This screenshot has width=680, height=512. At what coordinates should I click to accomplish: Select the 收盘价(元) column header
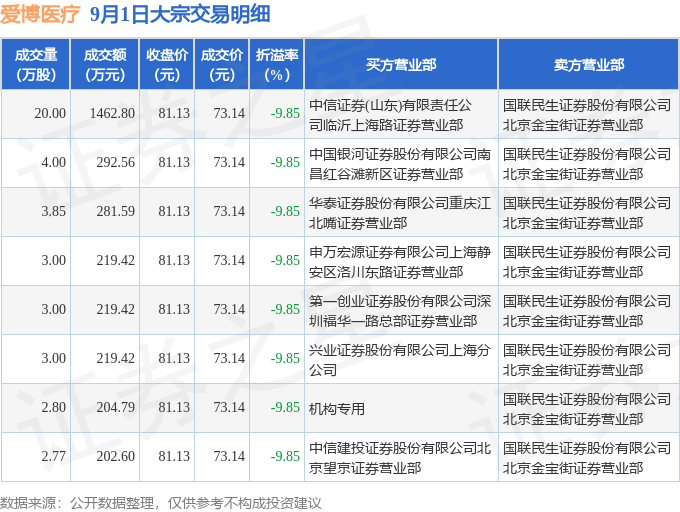167,65
